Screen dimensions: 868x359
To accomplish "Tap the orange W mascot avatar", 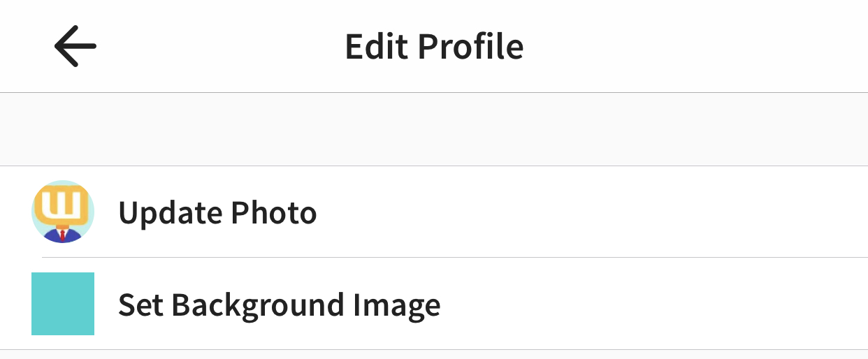I will 63,212.
